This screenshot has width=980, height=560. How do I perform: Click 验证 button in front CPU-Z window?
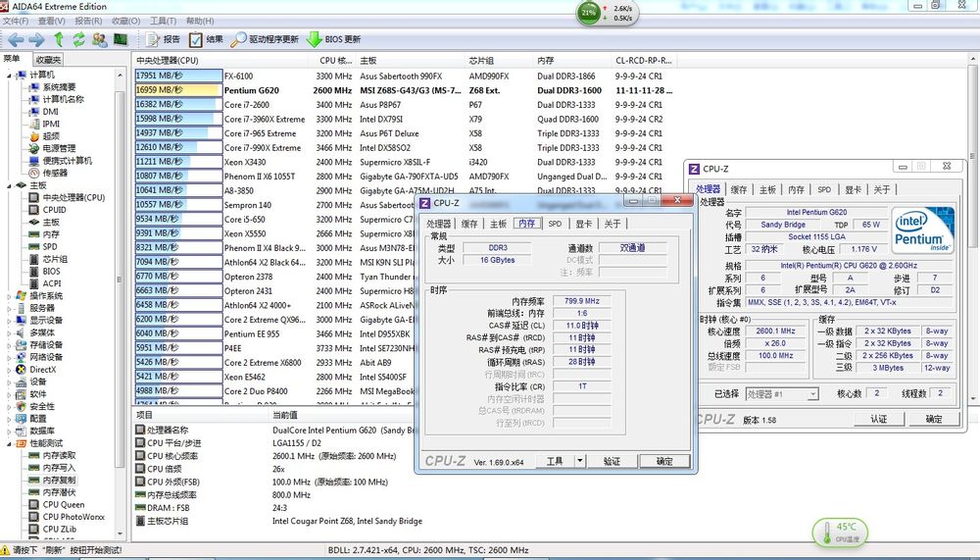612,461
